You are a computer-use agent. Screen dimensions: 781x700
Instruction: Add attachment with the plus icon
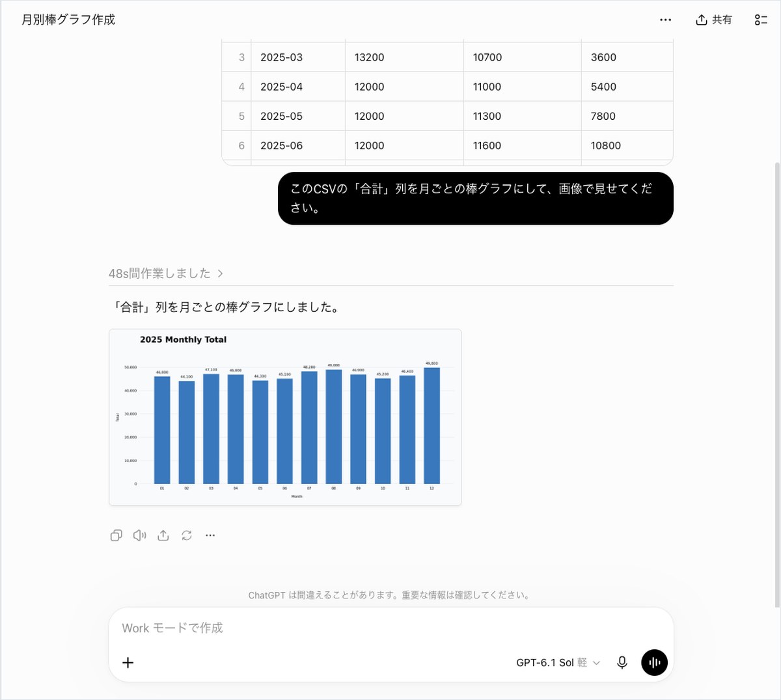(x=128, y=662)
